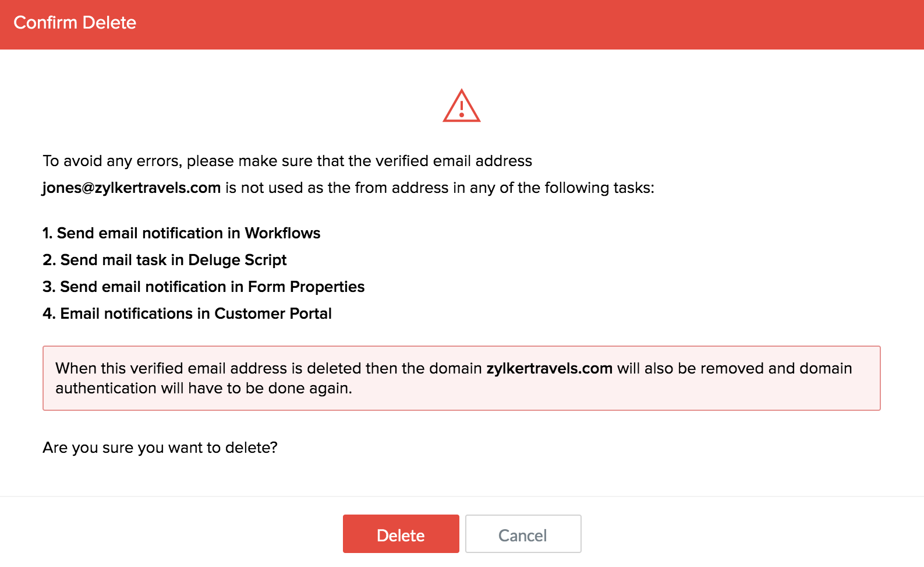Click the empty right side of the red header bar

coord(699,24)
